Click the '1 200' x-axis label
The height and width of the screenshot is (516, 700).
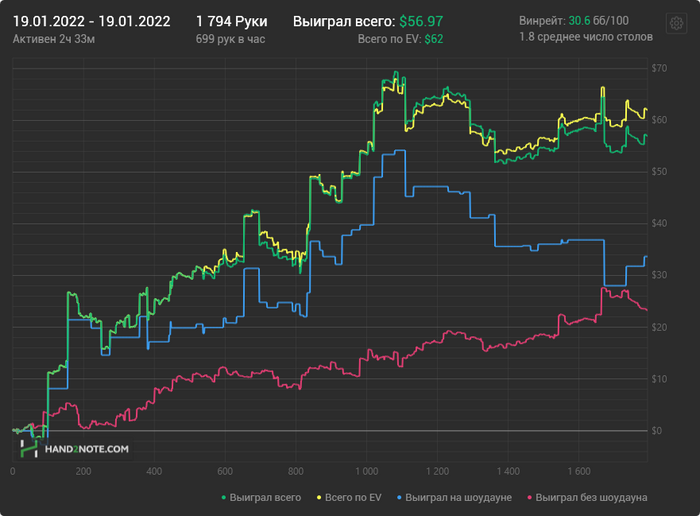point(438,471)
